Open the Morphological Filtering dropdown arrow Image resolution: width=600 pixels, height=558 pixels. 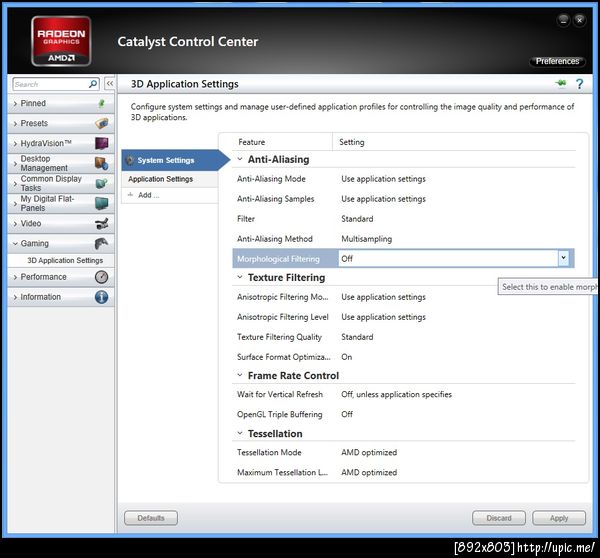point(563,258)
